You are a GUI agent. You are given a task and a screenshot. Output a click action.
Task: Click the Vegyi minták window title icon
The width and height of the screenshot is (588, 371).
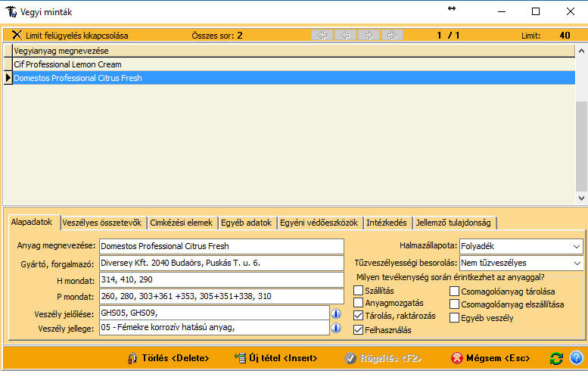(11, 11)
